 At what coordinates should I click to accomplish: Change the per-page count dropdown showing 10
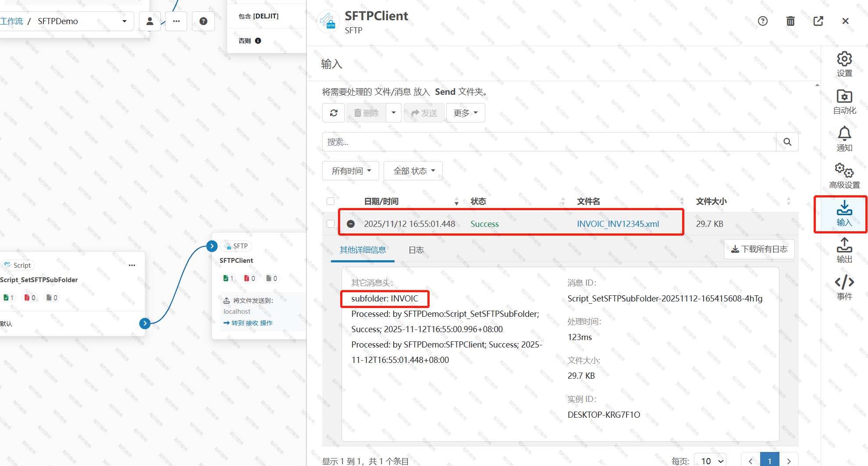(711, 461)
